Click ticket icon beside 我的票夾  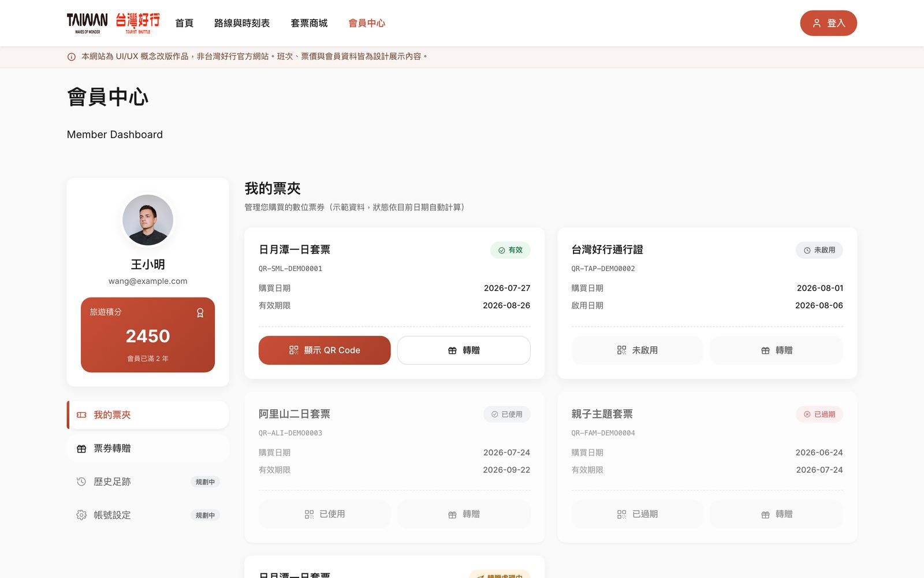[81, 415]
